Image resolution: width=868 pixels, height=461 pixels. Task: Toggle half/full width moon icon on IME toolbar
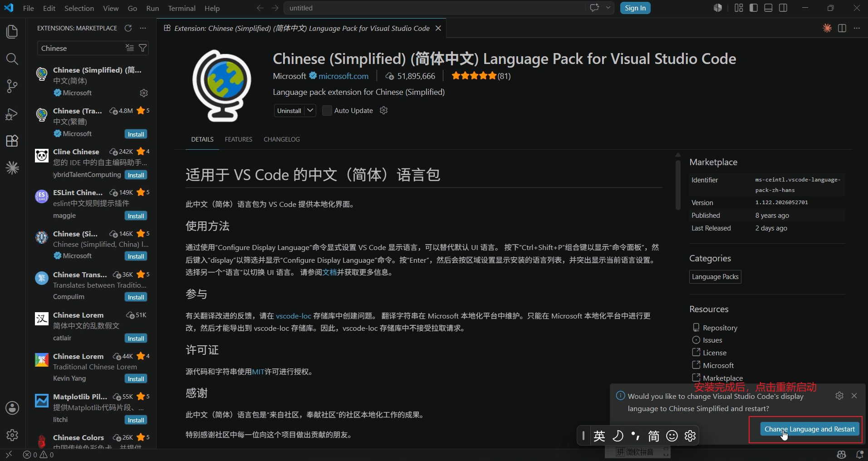(x=618, y=436)
